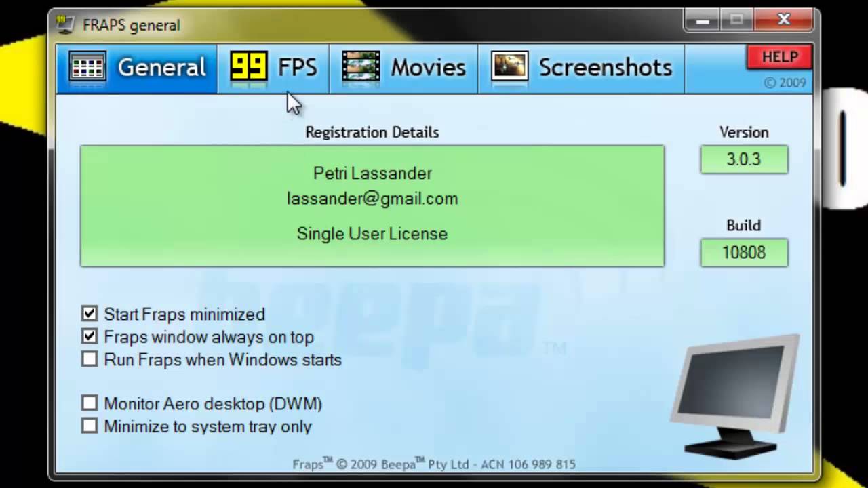Open the Screenshots tab
The height and width of the screenshot is (488, 868).
click(x=581, y=68)
